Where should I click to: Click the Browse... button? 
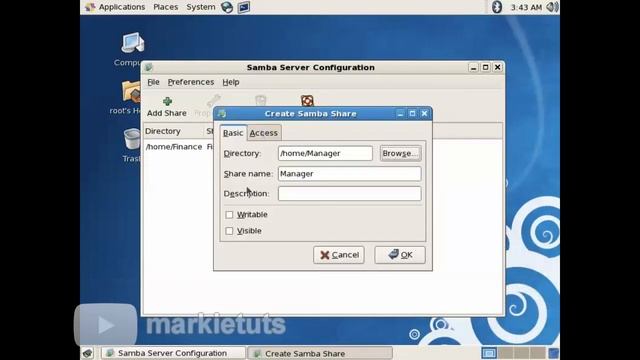pyautogui.click(x=400, y=153)
